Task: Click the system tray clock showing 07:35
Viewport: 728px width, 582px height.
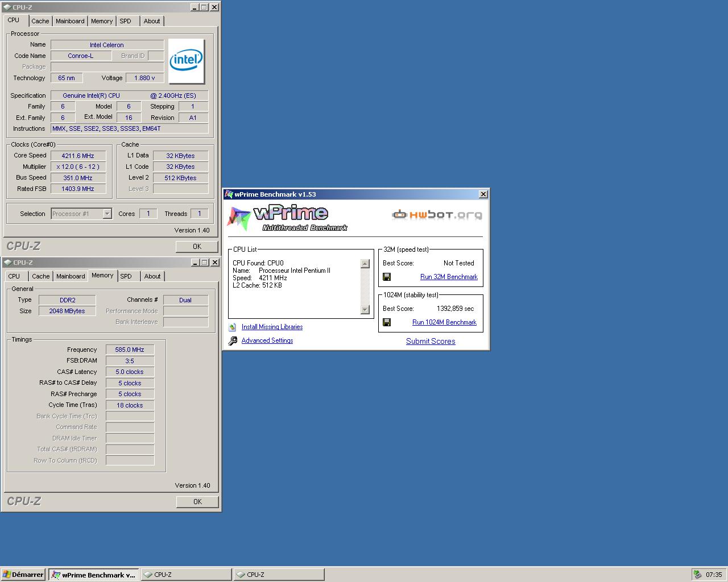Action: (714, 575)
